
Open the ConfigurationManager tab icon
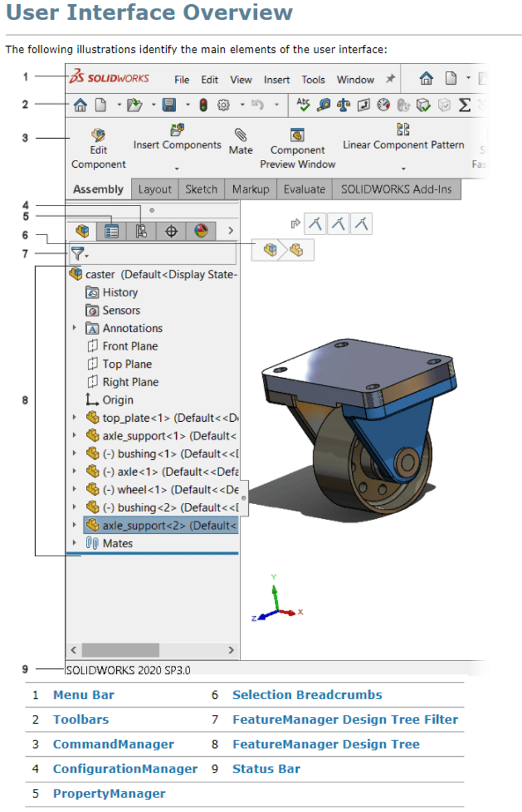click(x=142, y=231)
